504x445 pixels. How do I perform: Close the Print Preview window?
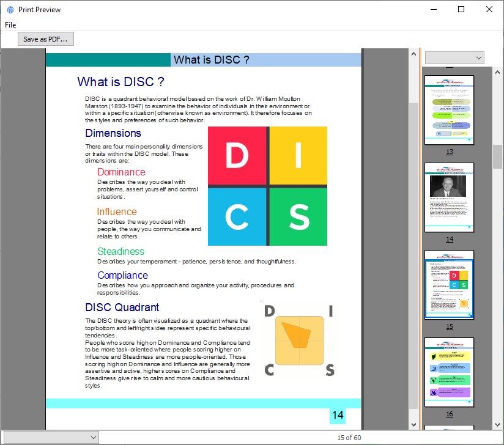489,9
